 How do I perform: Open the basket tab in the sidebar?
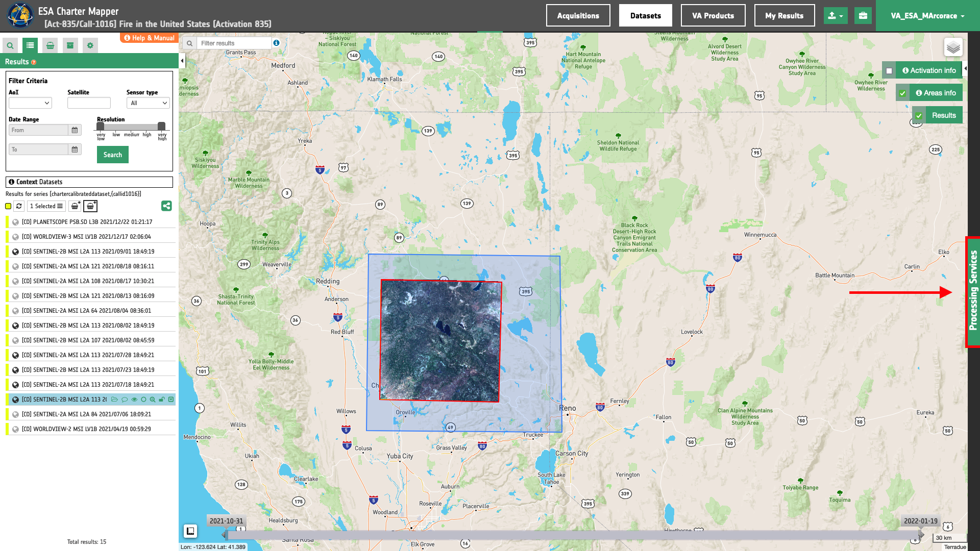(x=50, y=45)
